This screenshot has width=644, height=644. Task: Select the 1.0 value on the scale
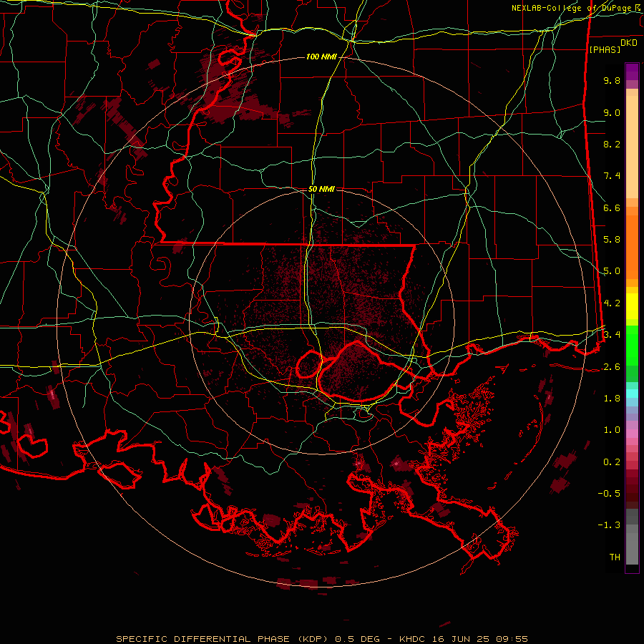click(612, 430)
